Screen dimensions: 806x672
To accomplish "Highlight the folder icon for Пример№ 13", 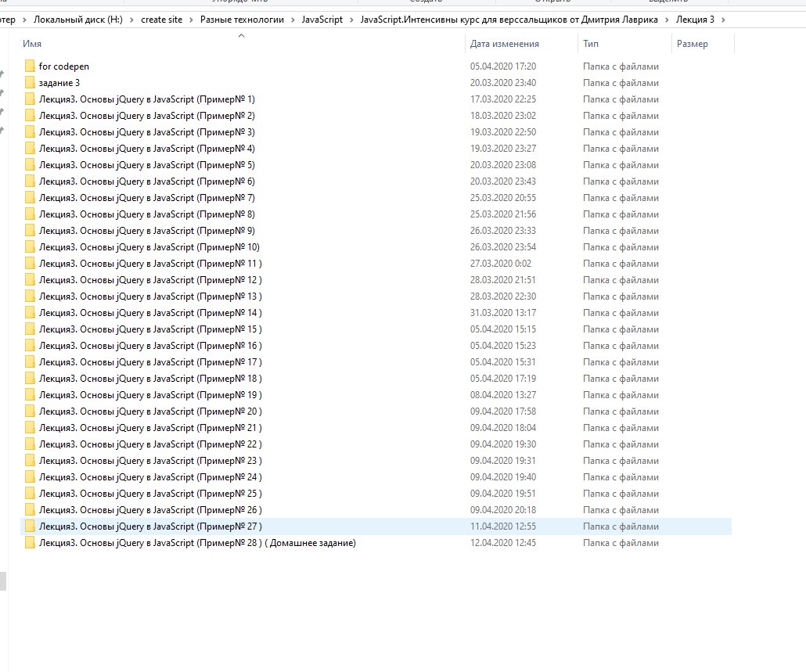I will [30, 296].
